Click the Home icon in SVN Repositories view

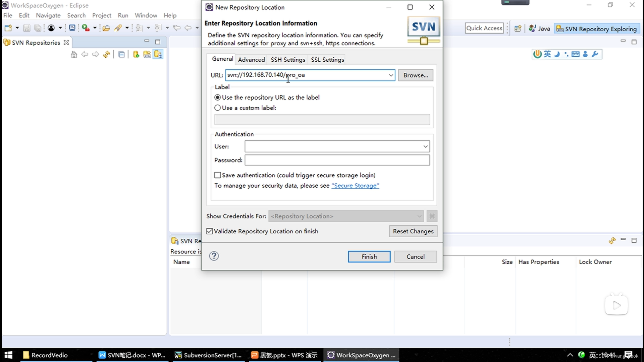(74, 54)
